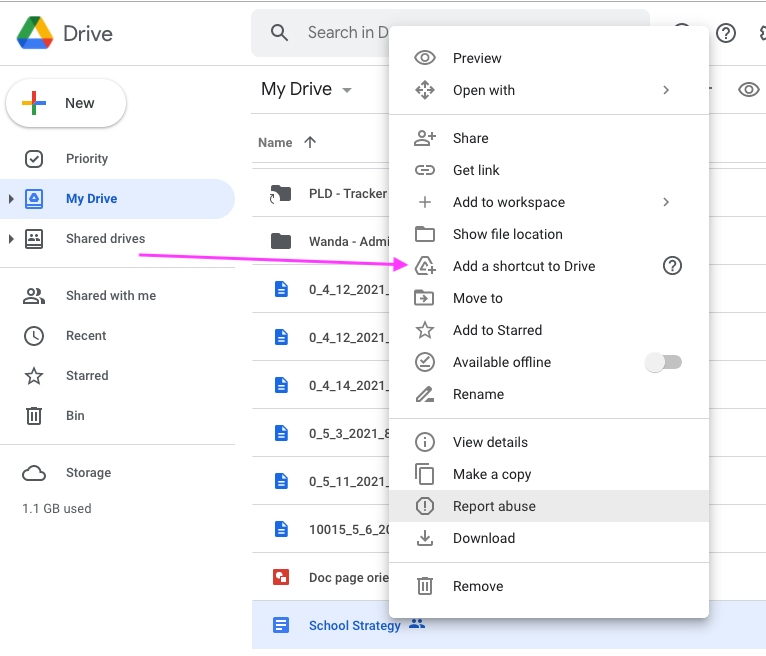This screenshot has width=766, height=656.
Task: Expand the My Drive tree arrow in sidebar
Action: pos(11,199)
